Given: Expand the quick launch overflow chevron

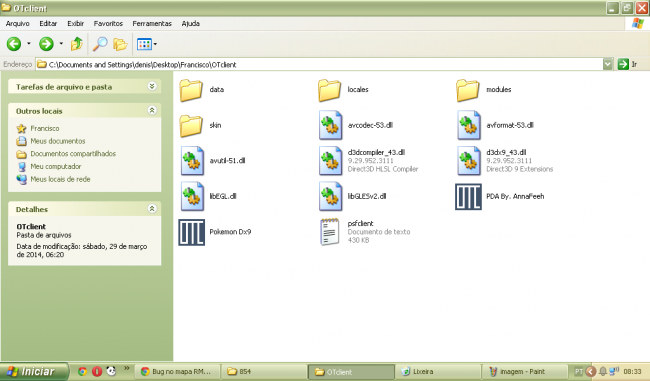Looking at the screenshot, I should point(126,368).
